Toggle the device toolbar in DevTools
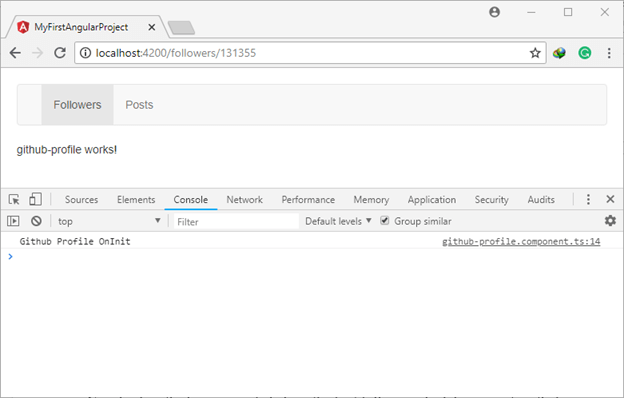 [x=35, y=199]
